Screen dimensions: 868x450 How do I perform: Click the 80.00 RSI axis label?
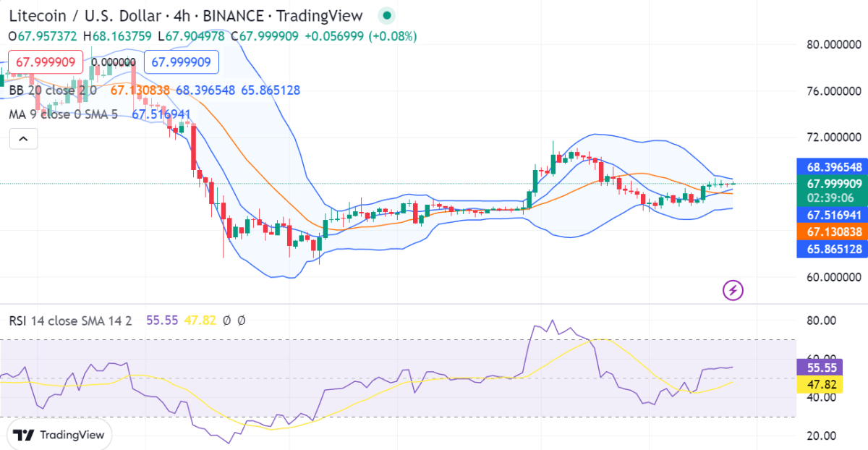coord(822,320)
